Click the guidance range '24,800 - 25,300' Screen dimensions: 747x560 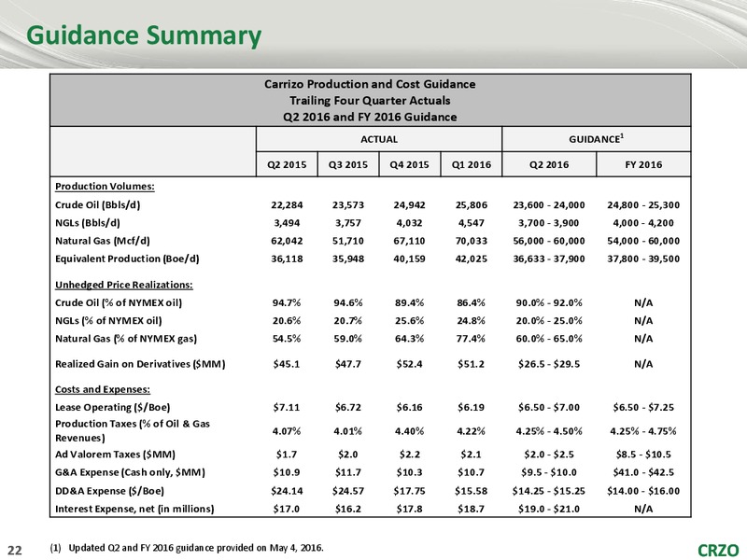643,205
